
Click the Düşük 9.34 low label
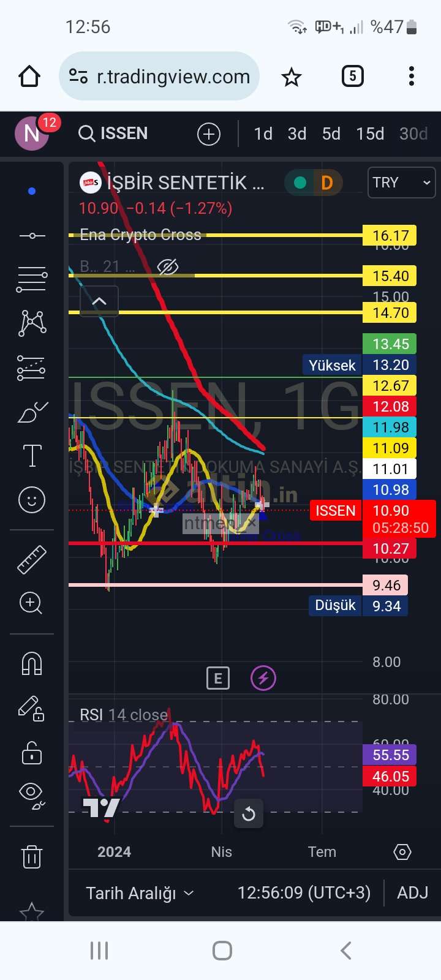tap(358, 606)
